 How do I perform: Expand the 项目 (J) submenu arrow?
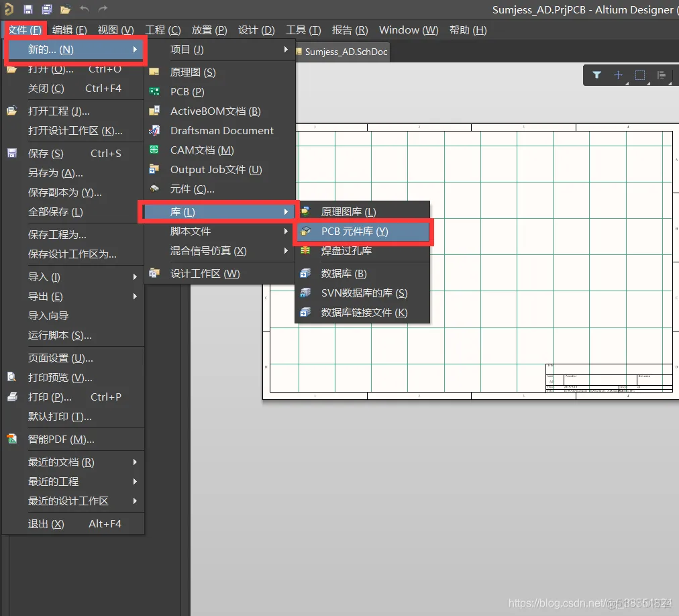(x=286, y=50)
